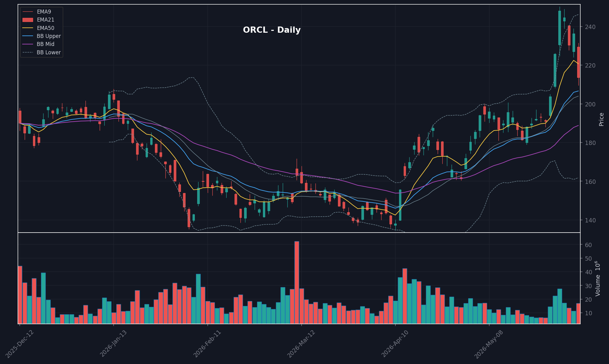
Task: Click the 2026-Mar-12 date label
Action: click(302, 344)
